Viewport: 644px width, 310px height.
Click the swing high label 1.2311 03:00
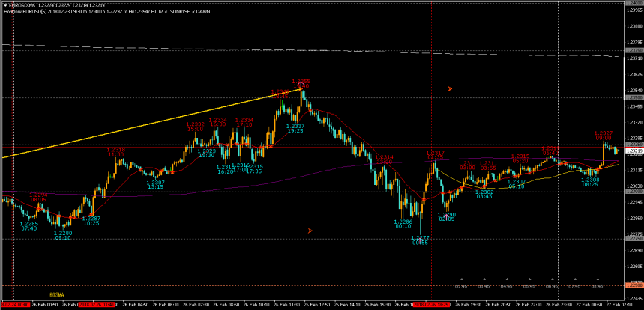(x=467, y=165)
